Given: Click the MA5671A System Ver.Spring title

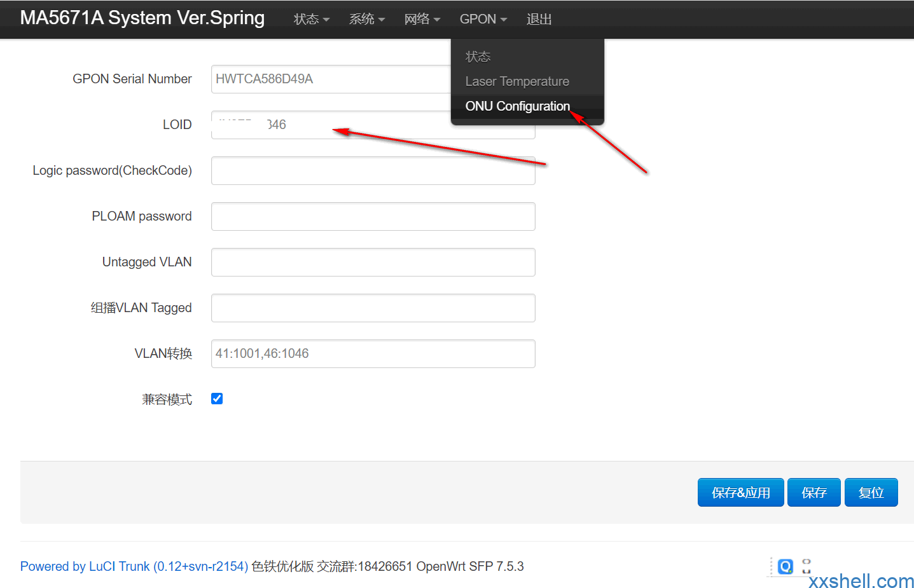Looking at the screenshot, I should click(142, 18).
